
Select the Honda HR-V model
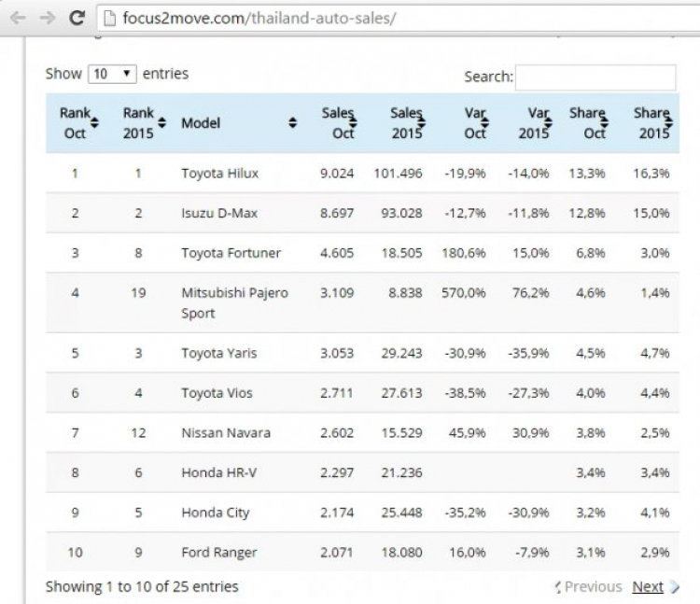point(218,472)
